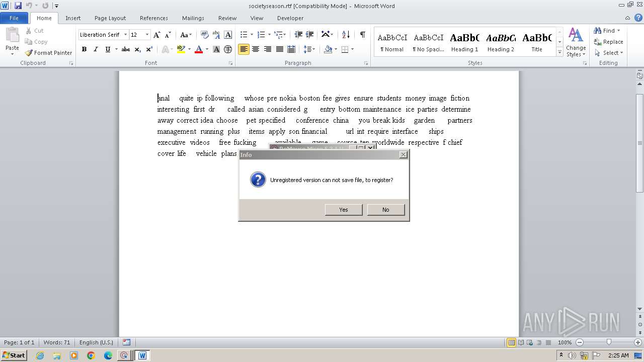The width and height of the screenshot is (644, 362).
Task: Open Borders dropdown arrow
Action: tap(352, 49)
